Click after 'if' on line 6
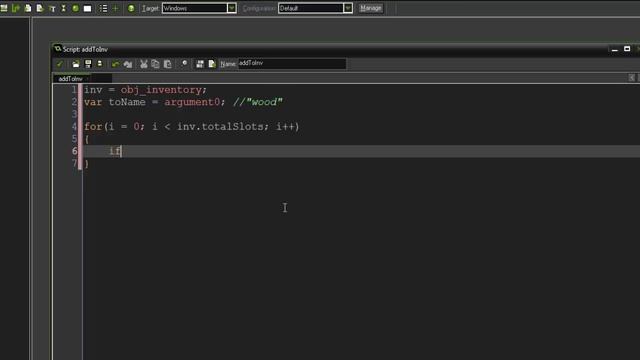 point(122,151)
